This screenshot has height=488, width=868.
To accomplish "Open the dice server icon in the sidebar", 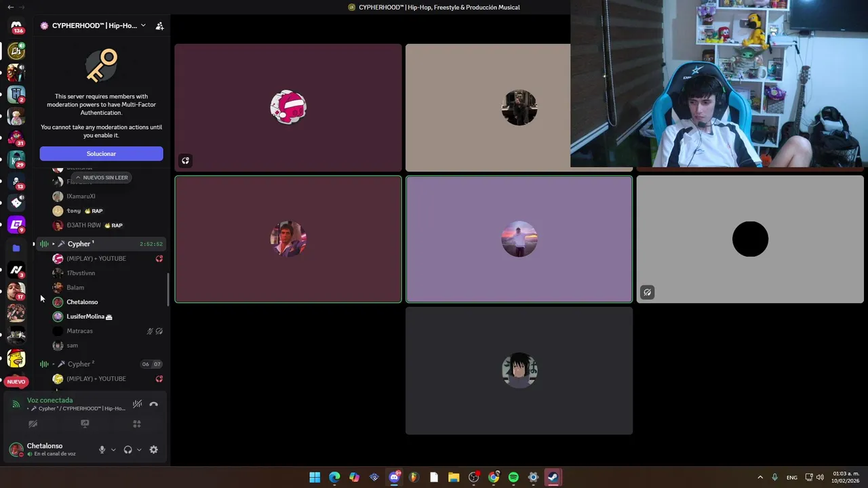I will click(16, 202).
